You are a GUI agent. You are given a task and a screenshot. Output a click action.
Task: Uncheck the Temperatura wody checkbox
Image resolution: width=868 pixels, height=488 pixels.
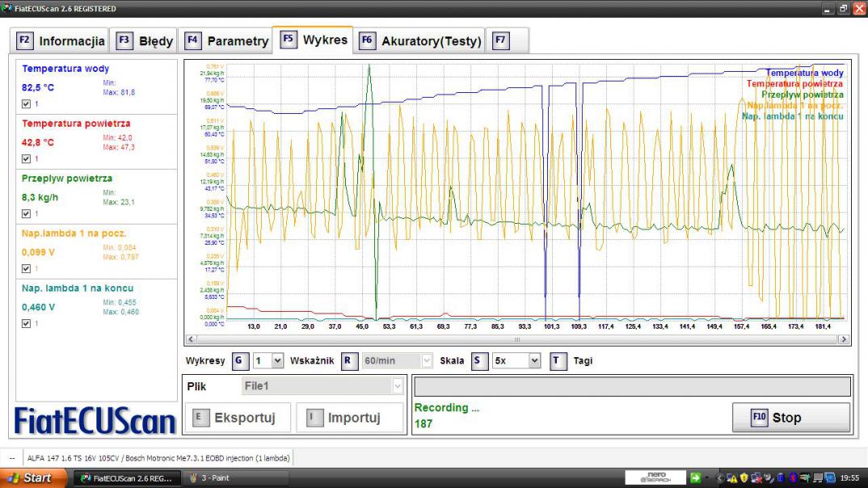(26, 104)
